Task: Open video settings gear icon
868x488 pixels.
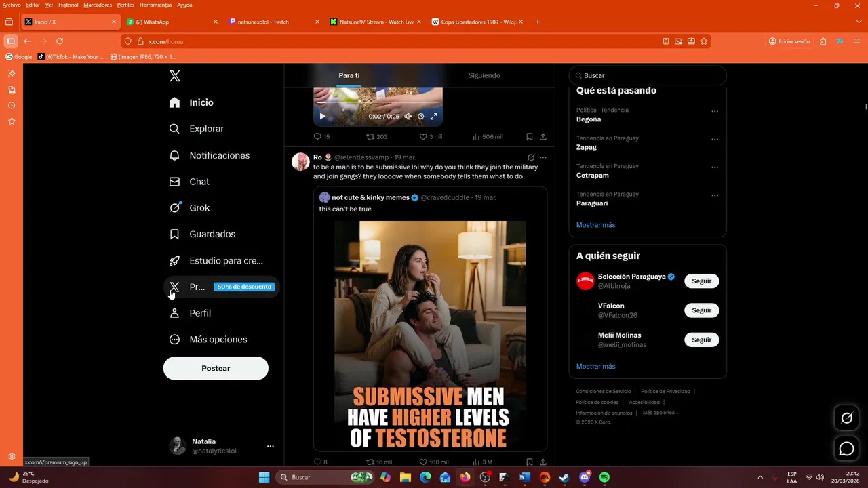Action: [420, 117]
